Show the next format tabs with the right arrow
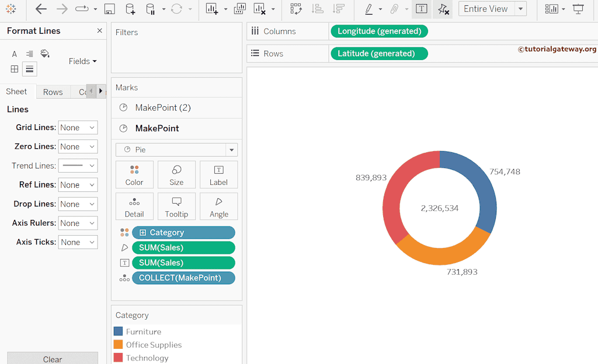Image resolution: width=598 pixels, height=364 pixels. pos(100,91)
